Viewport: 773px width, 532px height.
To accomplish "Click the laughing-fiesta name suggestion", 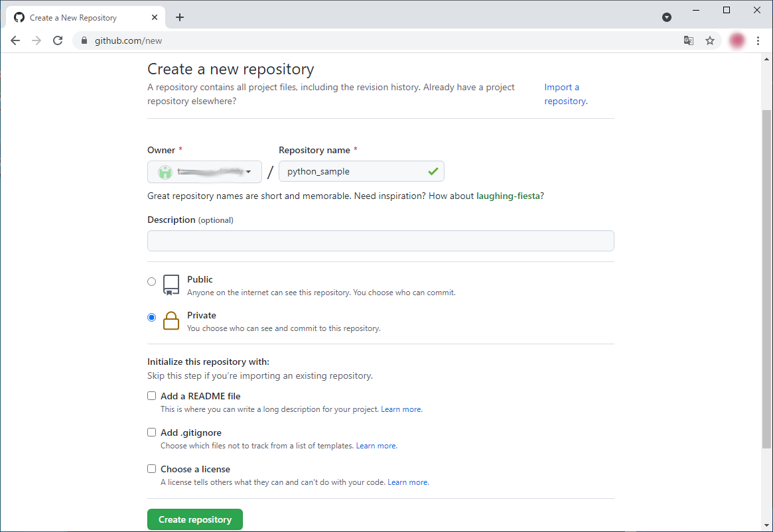I will (508, 196).
